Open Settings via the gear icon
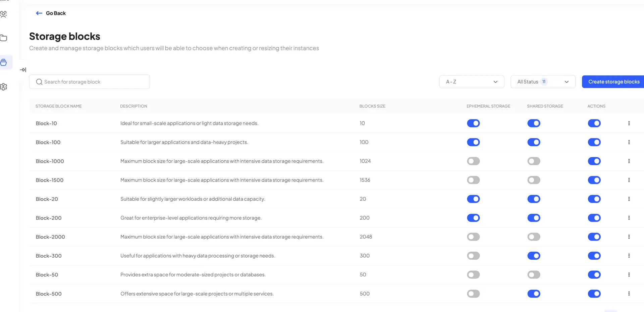644x312 pixels. pos(4,87)
